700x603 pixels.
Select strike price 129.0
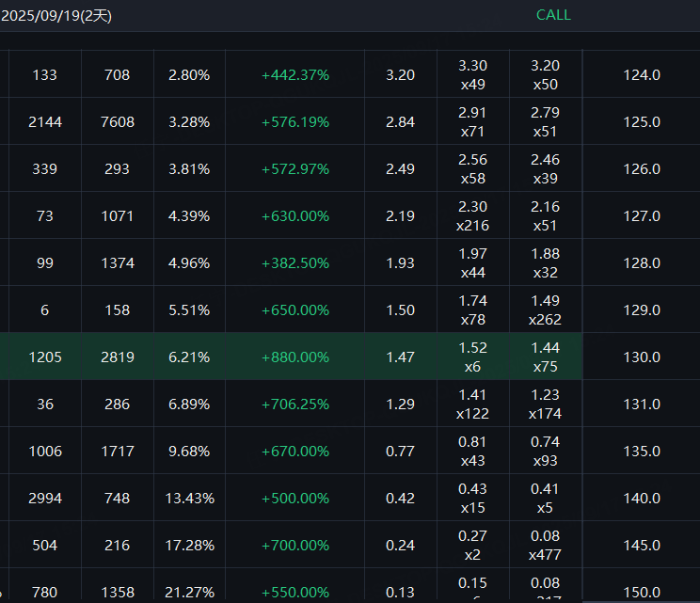(x=642, y=310)
